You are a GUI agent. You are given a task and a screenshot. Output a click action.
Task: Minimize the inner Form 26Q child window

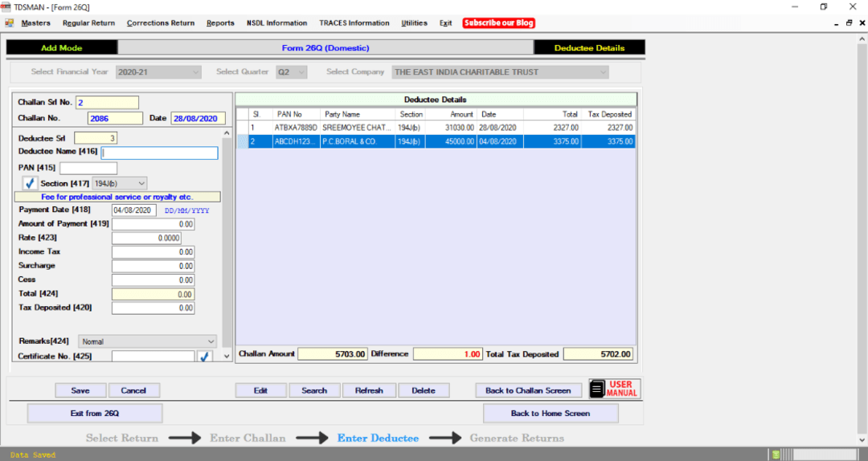836,23
